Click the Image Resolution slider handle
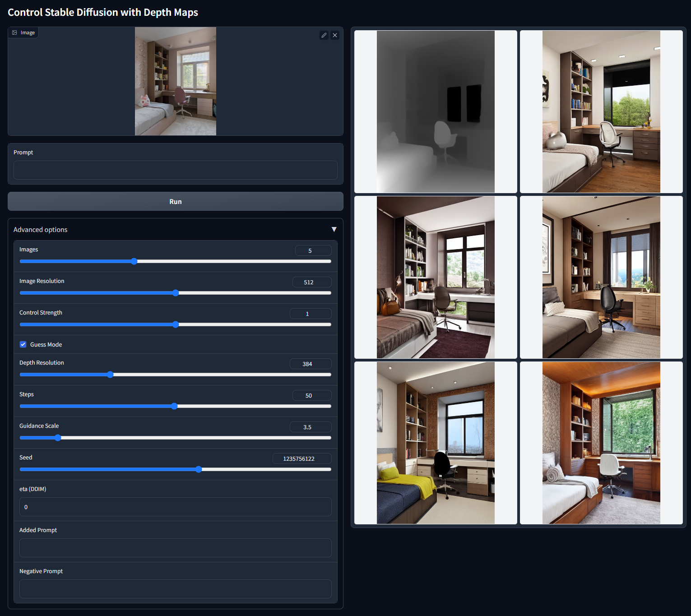The width and height of the screenshot is (691, 616). pos(176,293)
